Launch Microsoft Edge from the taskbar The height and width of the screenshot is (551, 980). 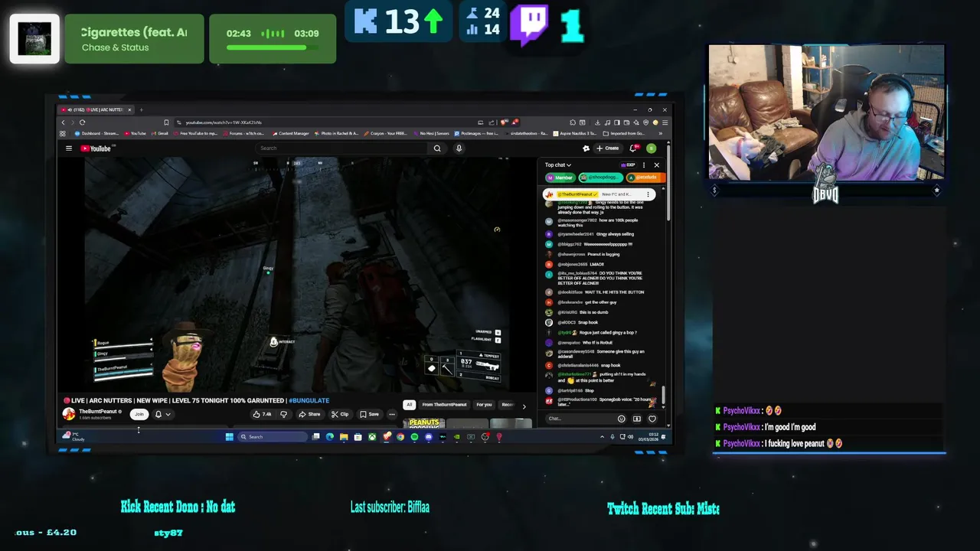click(330, 437)
